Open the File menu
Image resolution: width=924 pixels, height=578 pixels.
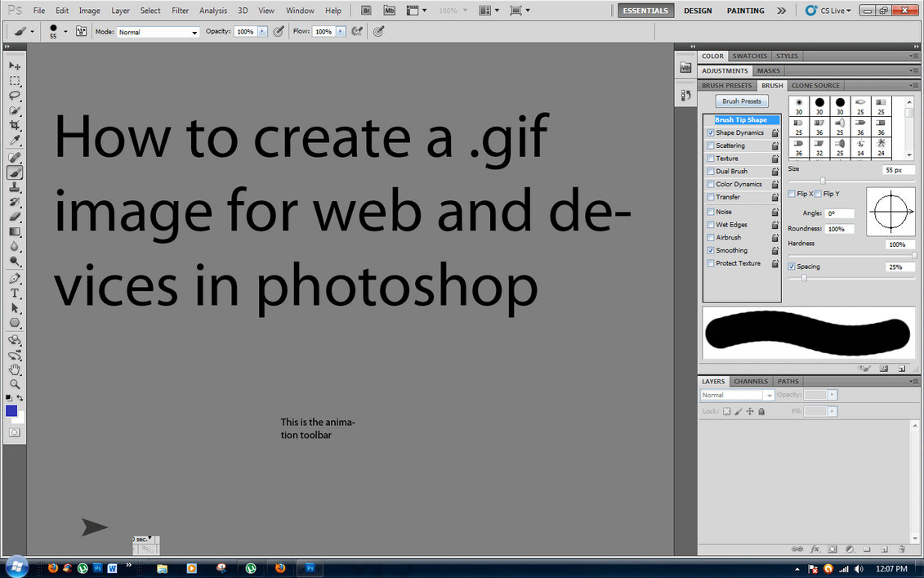(x=39, y=11)
